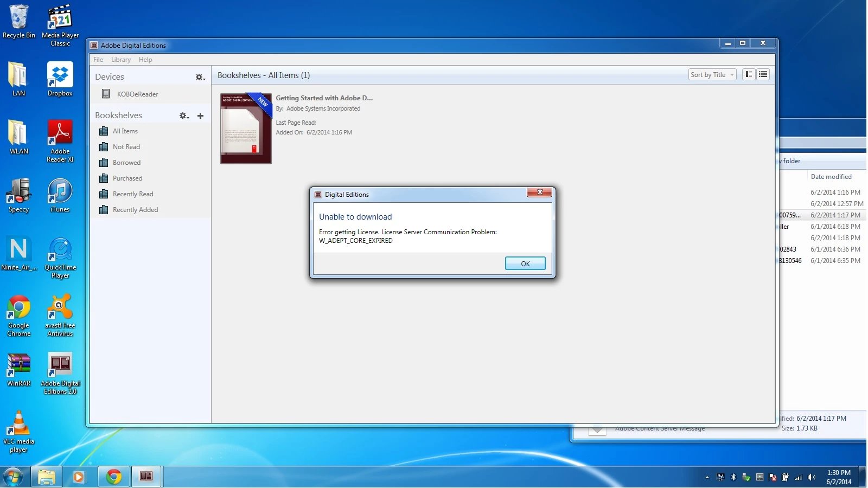Click the taskbar clock showing 1:30 PM

[x=839, y=477]
